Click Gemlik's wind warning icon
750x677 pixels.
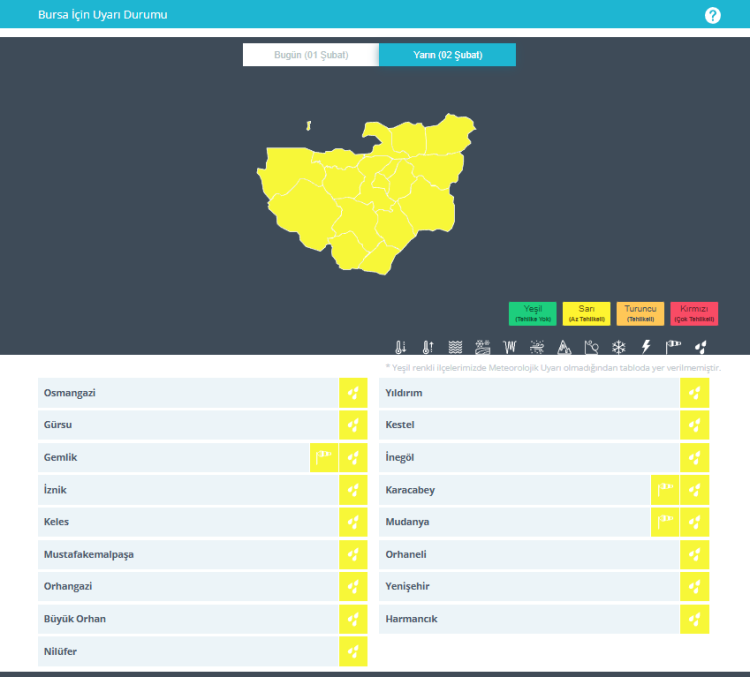click(x=324, y=458)
